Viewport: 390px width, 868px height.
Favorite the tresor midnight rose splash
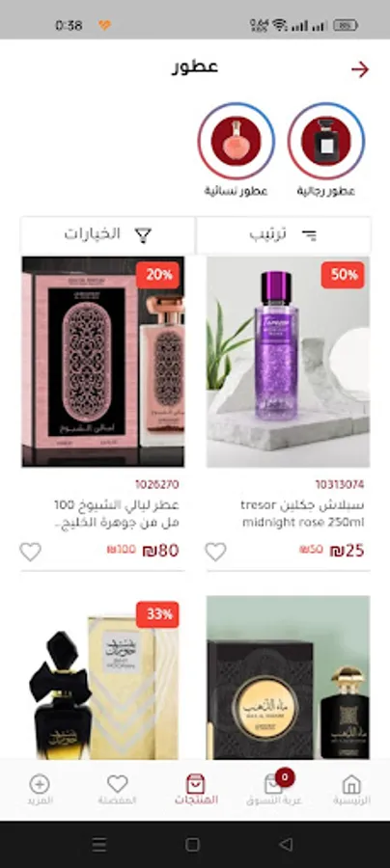pyautogui.click(x=215, y=552)
